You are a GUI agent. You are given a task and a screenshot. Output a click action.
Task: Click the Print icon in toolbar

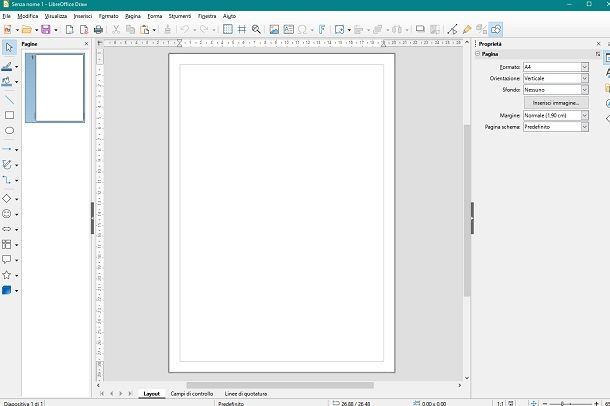[98, 30]
